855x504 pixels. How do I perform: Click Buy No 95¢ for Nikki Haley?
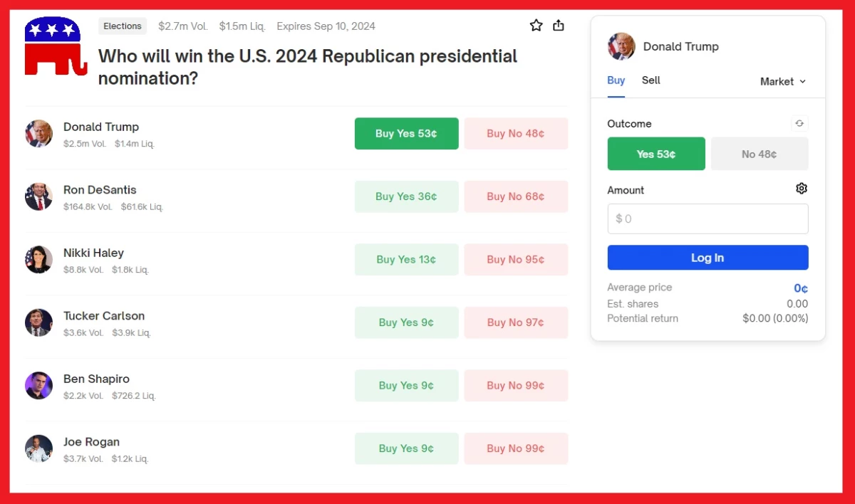tap(516, 260)
